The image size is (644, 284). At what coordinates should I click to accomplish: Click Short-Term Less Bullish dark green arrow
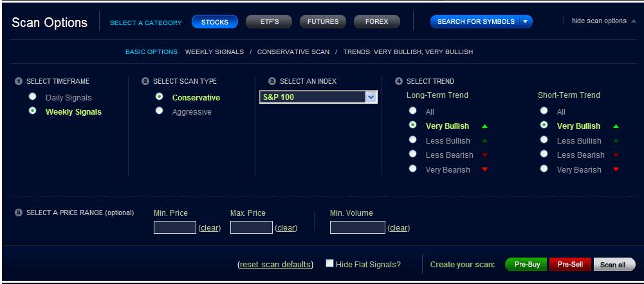[616, 140]
